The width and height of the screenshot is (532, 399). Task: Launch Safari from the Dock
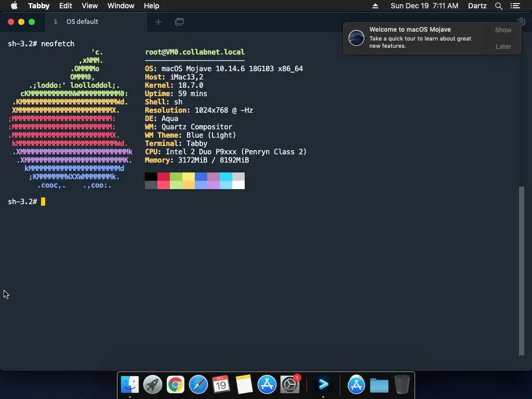pyautogui.click(x=198, y=385)
